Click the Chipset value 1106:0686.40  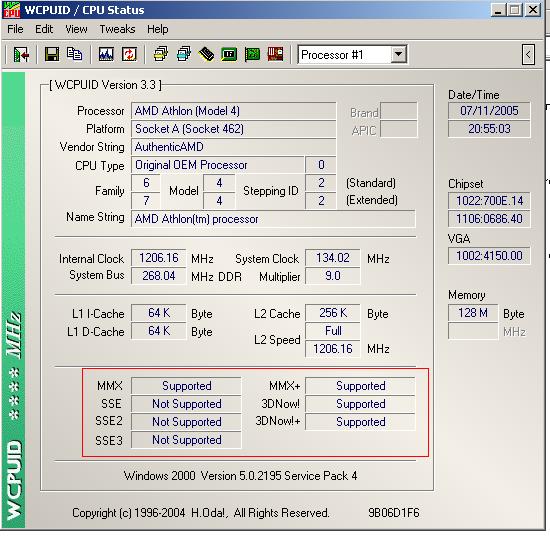click(x=489, y=219)
